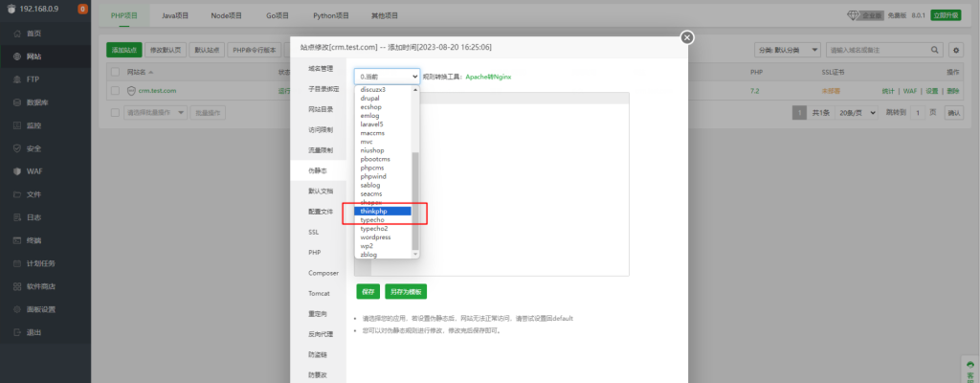This screenshot has width=980, height=383.
Task: Click the shield icon beside crm.test.com
Action: pyautogui.click(x=131, y=91)
